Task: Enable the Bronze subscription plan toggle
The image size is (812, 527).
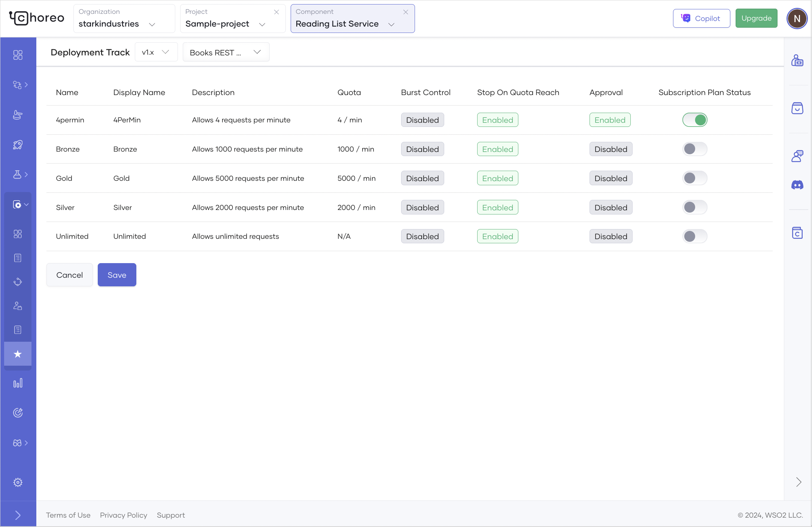Action: [x=695, y=149]
